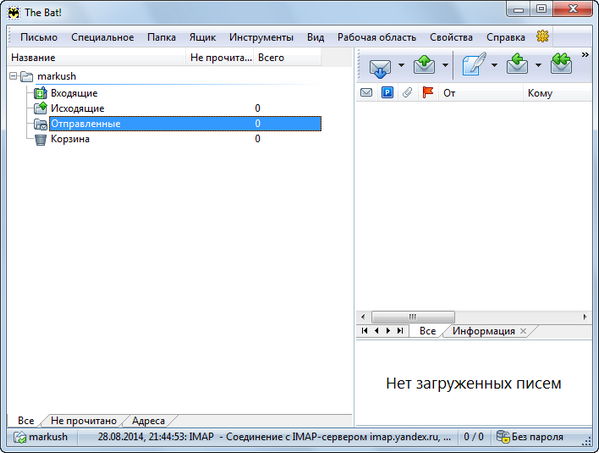Click the scrollbar right arrow in message list
Screen dimensions: 599x453
coord(585,317)
